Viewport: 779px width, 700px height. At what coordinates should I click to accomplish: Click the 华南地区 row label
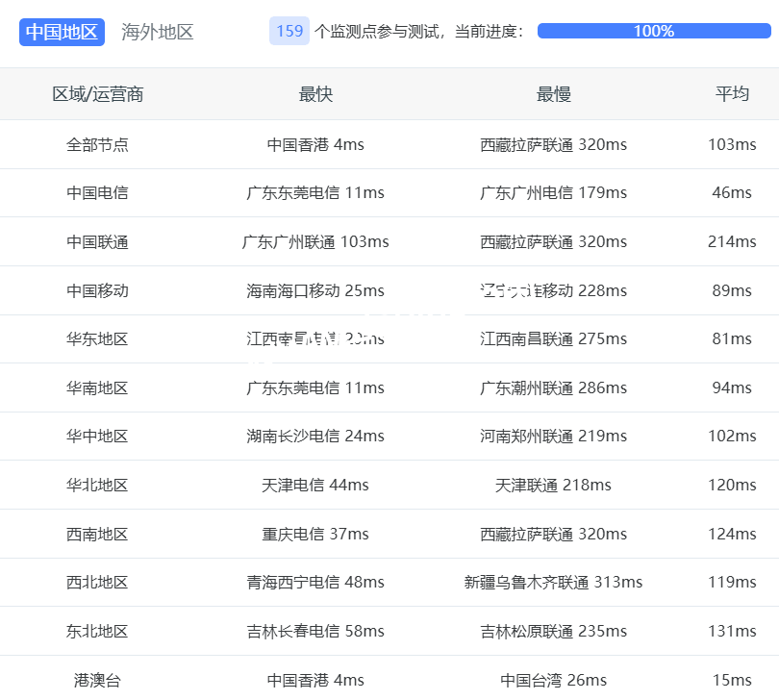97,387
